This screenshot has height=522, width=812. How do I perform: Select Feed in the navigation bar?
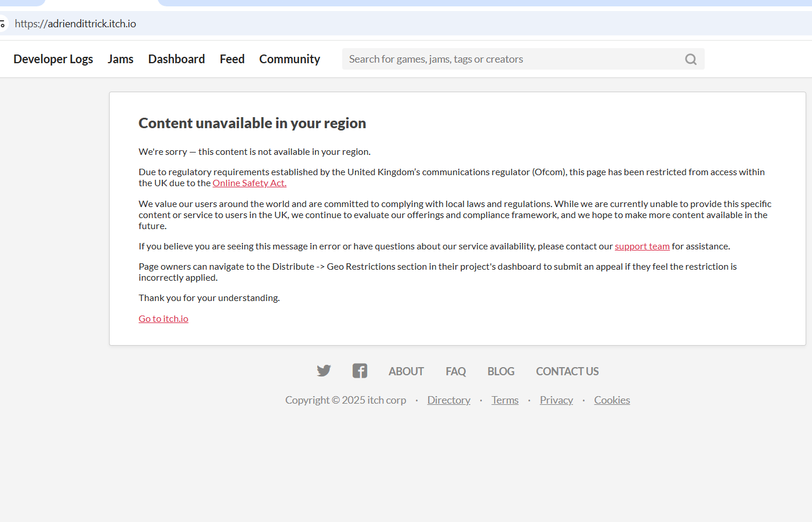[232, 59]
